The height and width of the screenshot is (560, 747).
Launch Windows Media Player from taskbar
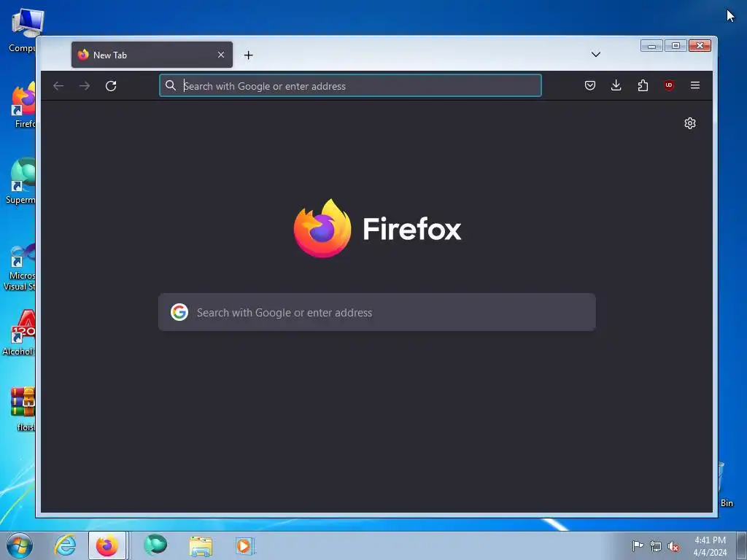tap(245, 545)
